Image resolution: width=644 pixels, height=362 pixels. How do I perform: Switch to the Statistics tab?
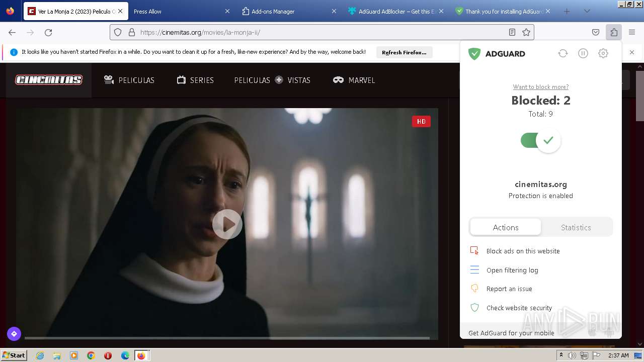pyautogui.click(x=576, y=227)
